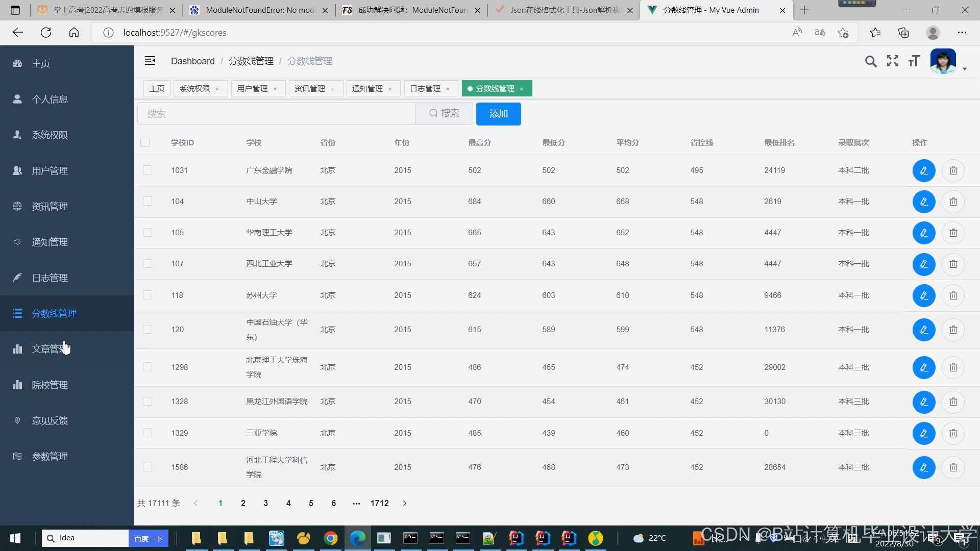Open Chrome from the taskbar
Screen dimensions: 980x551
pyautogui.click(x=330, y=538)
